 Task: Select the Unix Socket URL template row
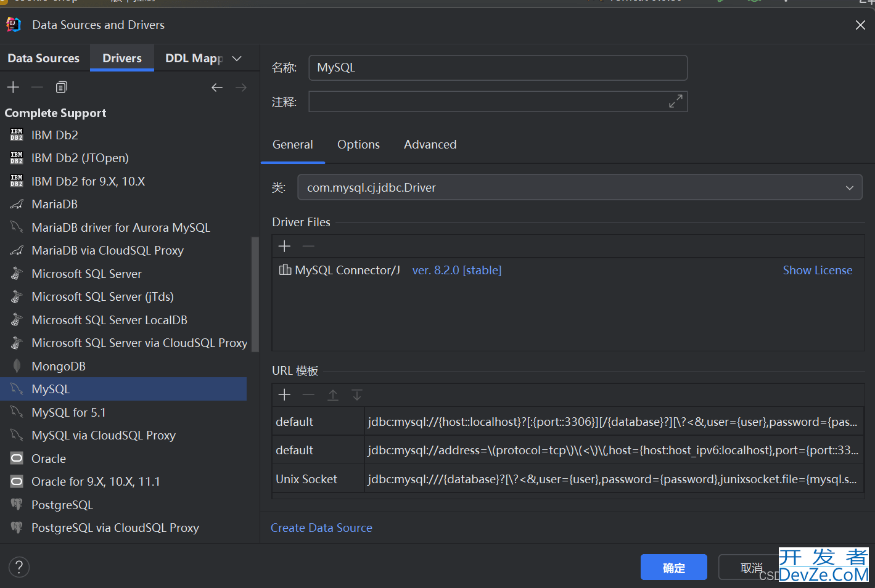568,479
